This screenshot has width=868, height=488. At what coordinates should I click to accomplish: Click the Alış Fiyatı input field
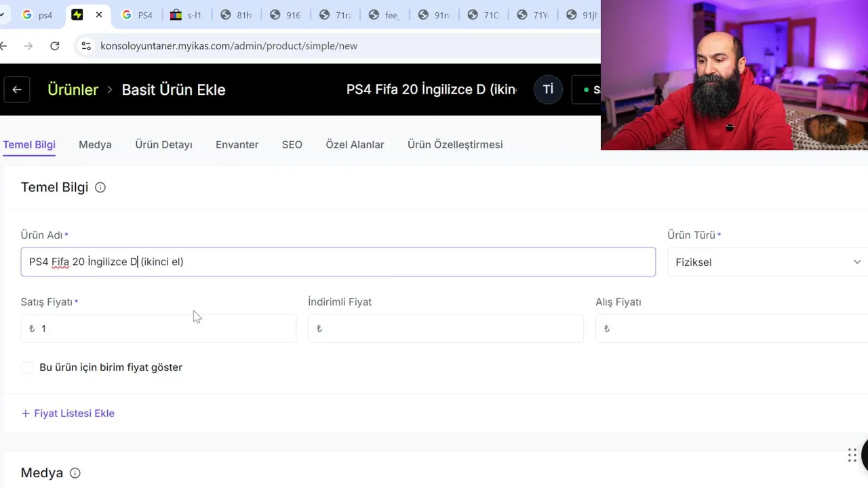click(732, 329)
